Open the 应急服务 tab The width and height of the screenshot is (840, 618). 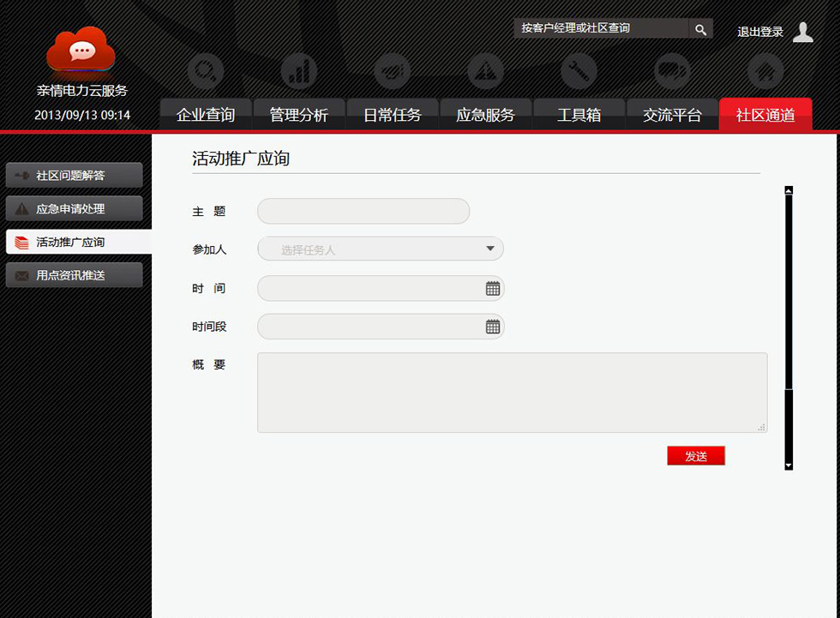click(485, 114)
